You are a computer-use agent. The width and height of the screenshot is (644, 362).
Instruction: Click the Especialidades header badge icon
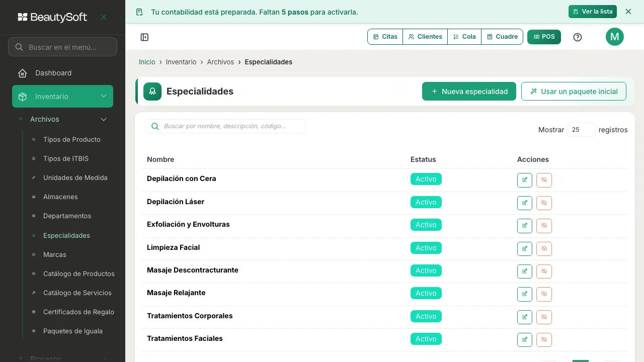point(152,92)
